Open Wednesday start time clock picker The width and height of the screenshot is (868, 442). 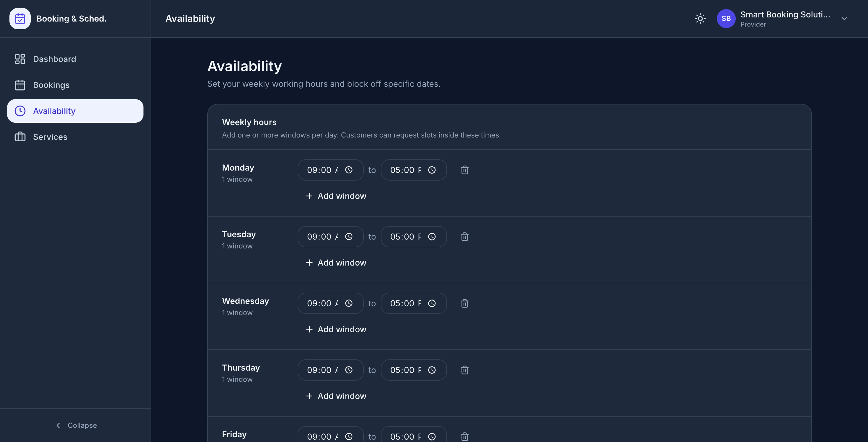click(349, 303)
